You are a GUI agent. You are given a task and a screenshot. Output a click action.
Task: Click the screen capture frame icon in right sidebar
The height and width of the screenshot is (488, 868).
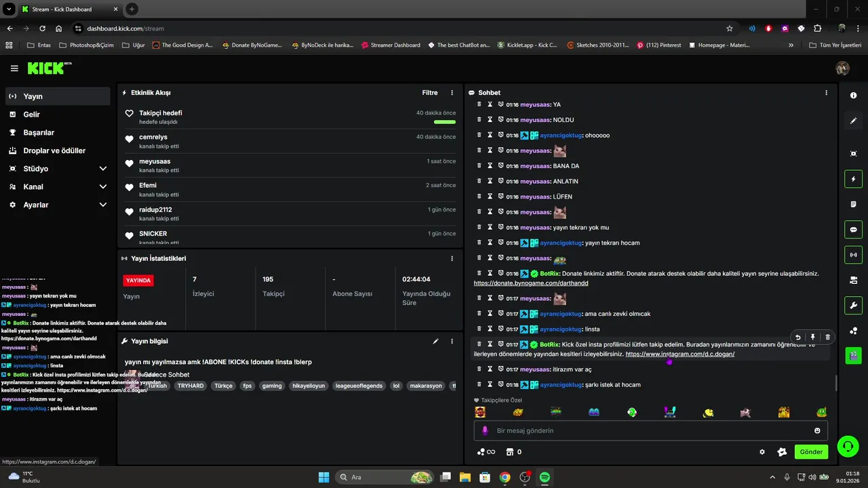click(853, 154)
